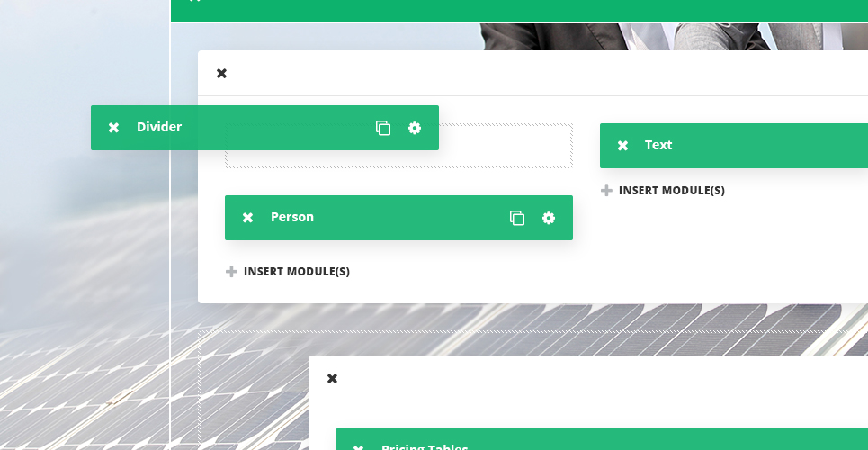This screenshot has height=450, width=868.
Task: Remove the Text module with its X
Action: click(622, 146)
